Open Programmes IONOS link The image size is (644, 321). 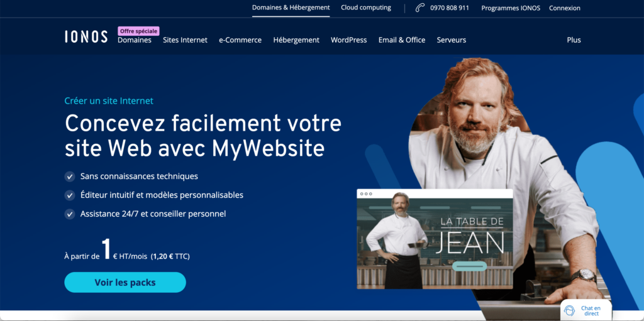[x=511, y=8]
